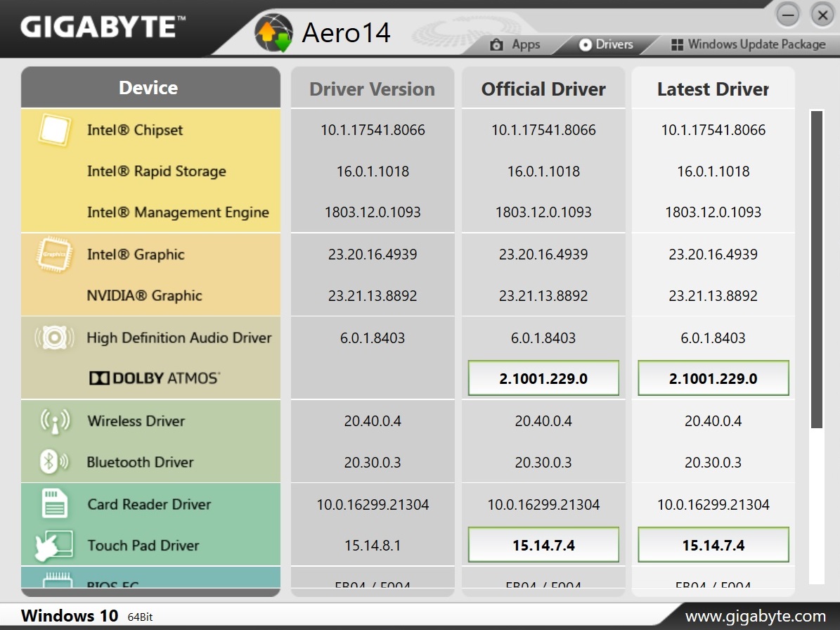Click the High Definition Audio speaker icon
The width and height of the screenshot is (840, 630).
click(x=55, y=338)
